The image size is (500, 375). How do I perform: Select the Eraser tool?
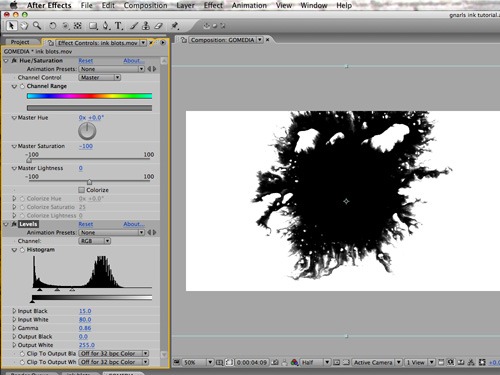tap(159, 26)
